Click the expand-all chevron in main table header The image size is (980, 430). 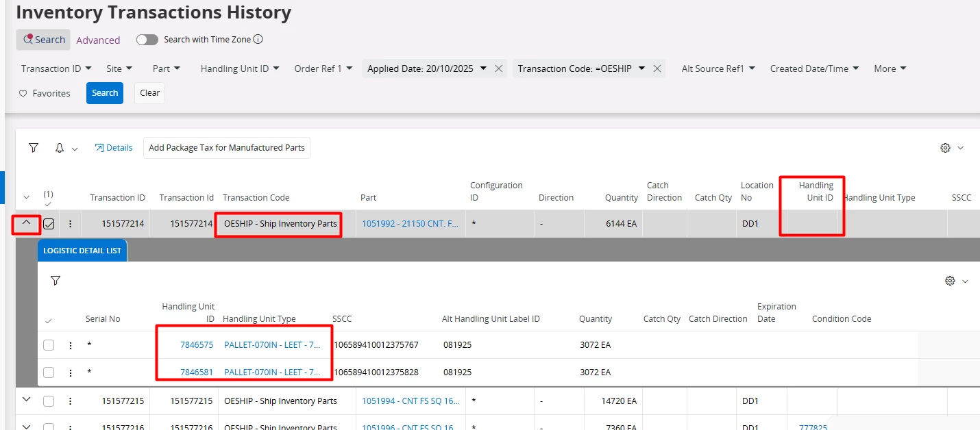coord(27,198)
